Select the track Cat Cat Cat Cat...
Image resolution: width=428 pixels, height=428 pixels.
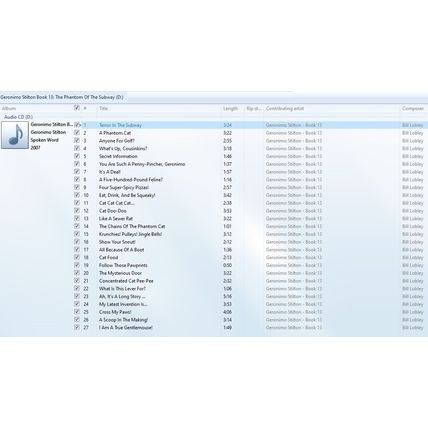[117, 203]
